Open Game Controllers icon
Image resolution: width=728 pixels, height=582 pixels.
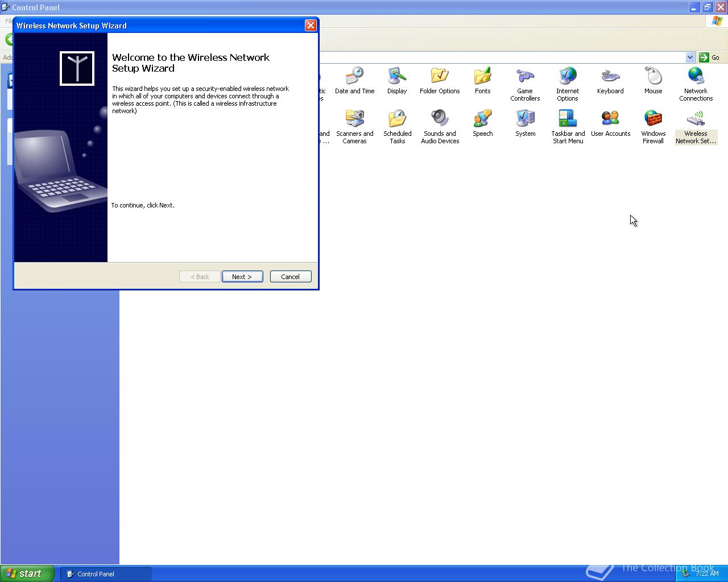(x=525, y=84)
